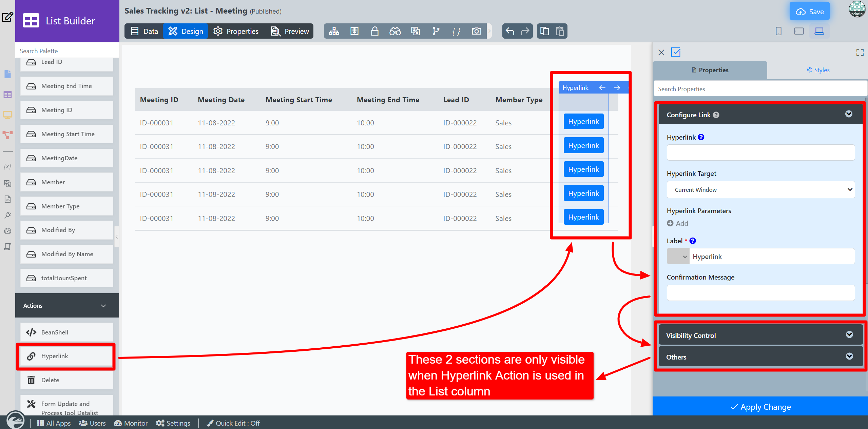Select the mobile phone preview icon
The image size is (868, 429).
(778, 31)
